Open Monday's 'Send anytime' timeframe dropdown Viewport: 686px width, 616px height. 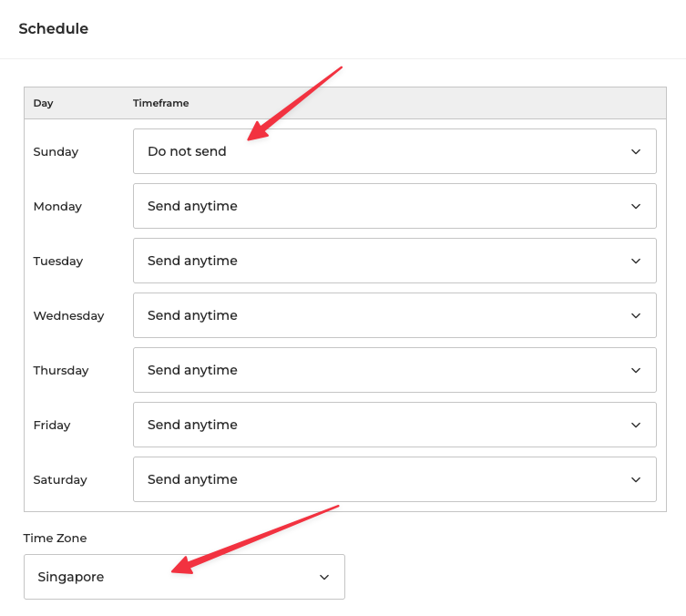(x=394, y=206)
